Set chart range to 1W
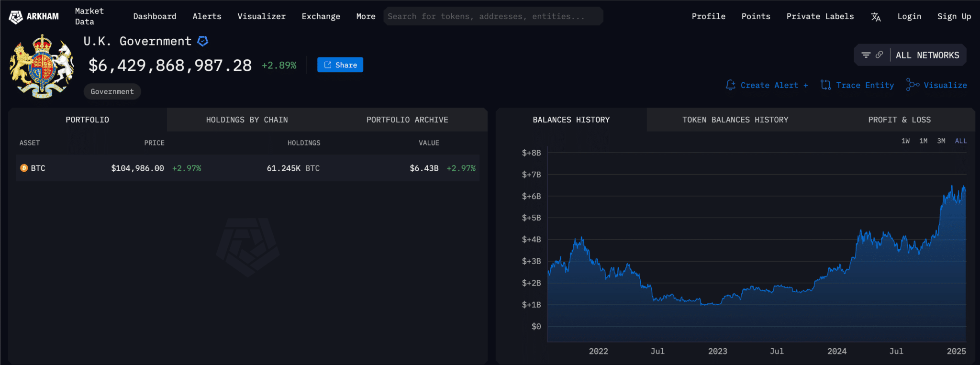The height and width of the screenshot is (365, 980). [905, 141]
